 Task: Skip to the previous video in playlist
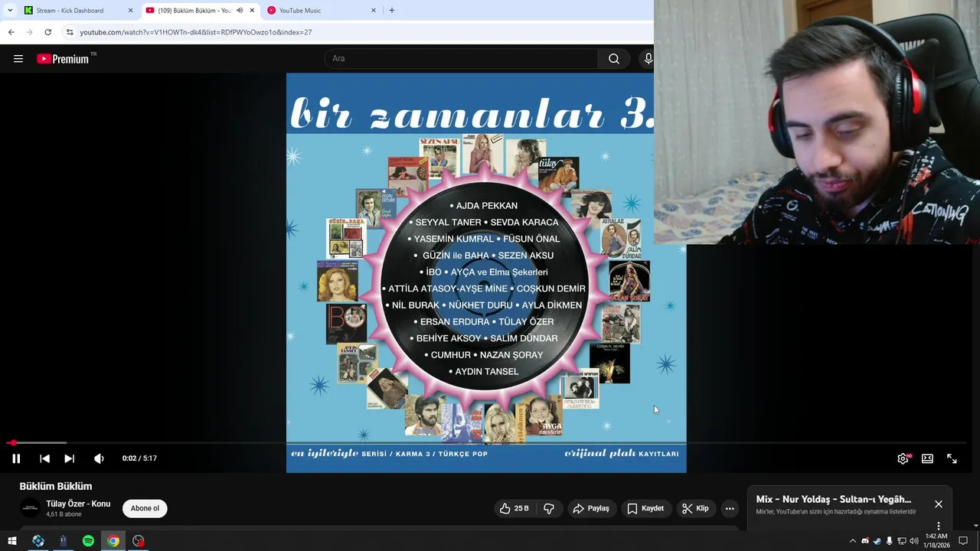[x=44, y=458]
